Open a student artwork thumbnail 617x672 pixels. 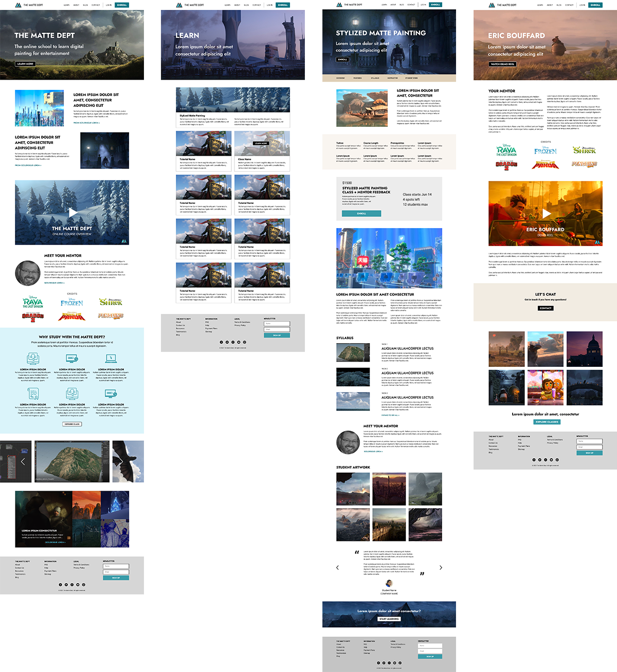(353, 489)
